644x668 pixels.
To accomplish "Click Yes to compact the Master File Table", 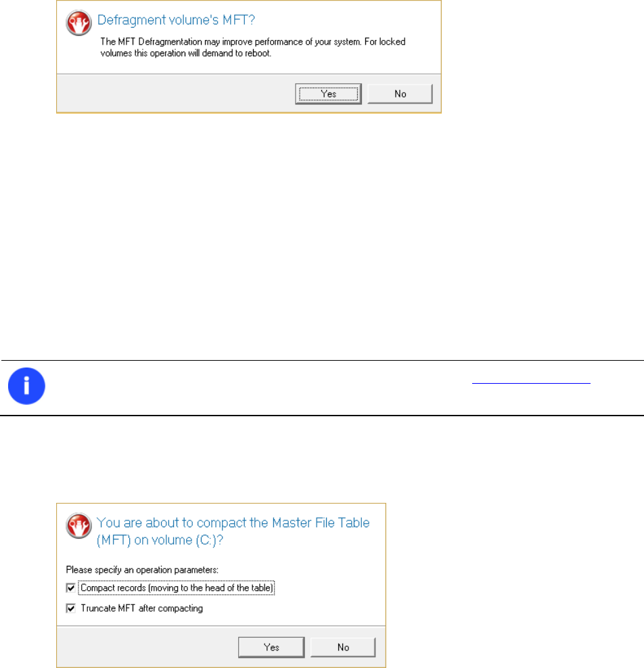I will 271,647.
